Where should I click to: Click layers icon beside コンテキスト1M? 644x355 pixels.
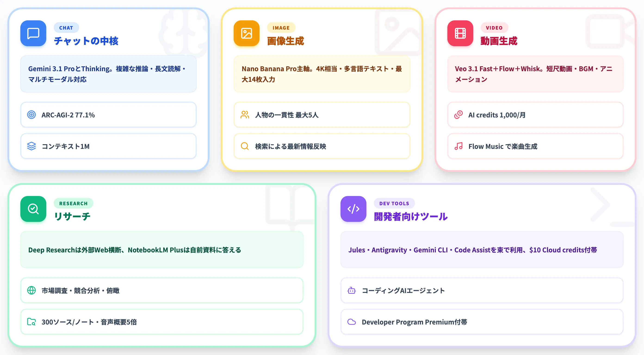(x=31, y=146)
